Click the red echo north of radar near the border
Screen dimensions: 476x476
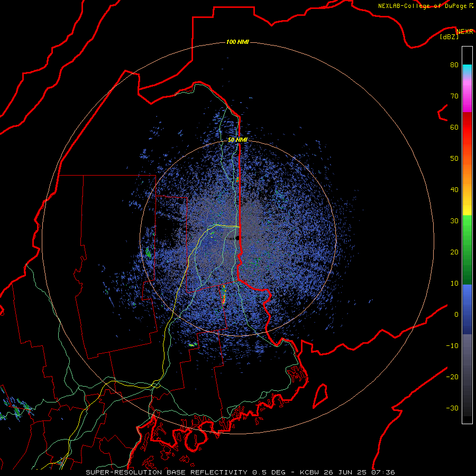pos(237,179)
